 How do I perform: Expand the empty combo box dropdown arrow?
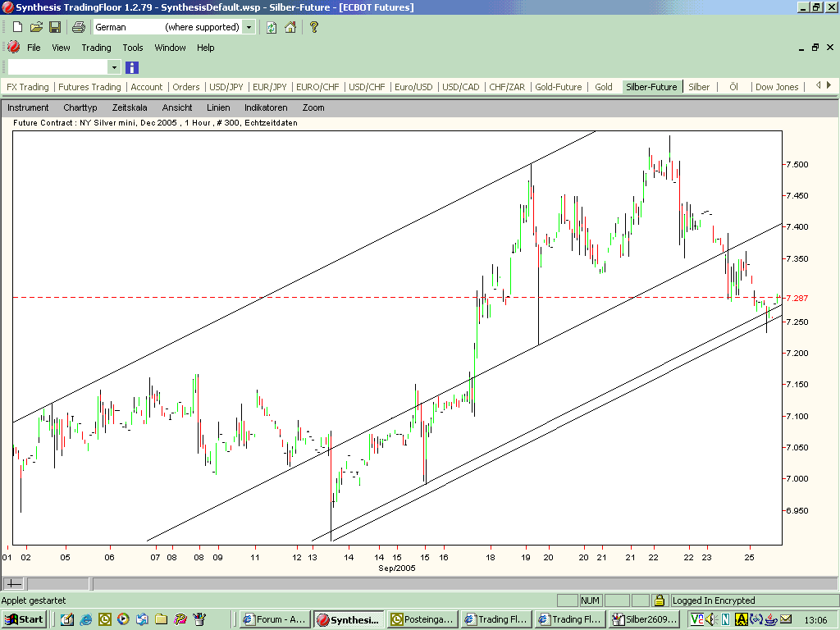[113, 67]
